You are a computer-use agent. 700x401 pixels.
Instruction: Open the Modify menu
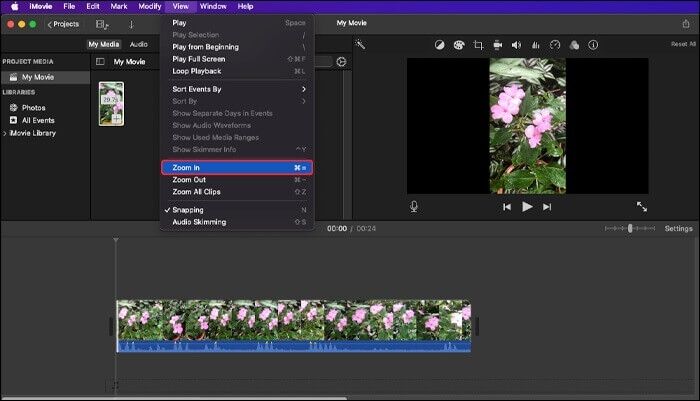[x=150, y=6]
